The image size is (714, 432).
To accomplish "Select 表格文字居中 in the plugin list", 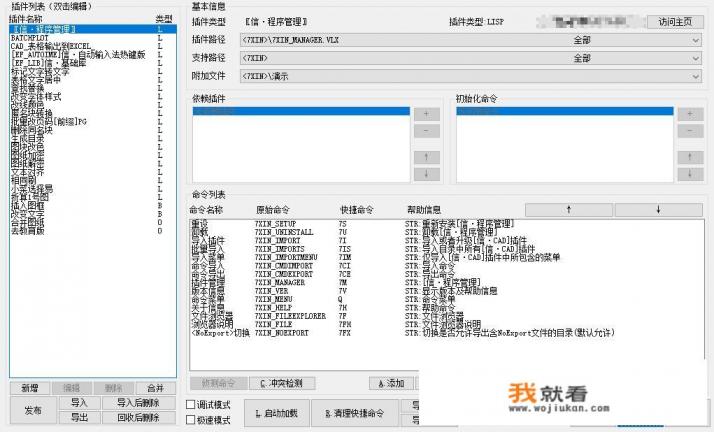I will tap(93, 80).
